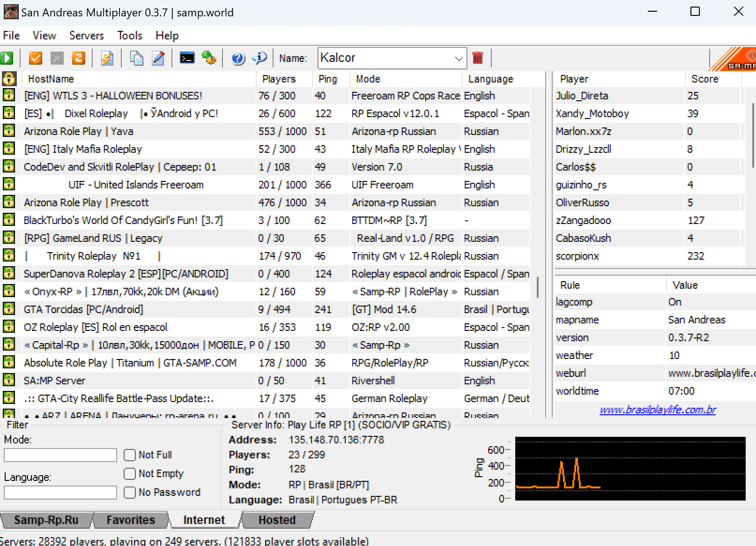This screenshot has width=756, height=546.
Task: Click the player list vertical scrollbar thumb
Action: [753, 135]
